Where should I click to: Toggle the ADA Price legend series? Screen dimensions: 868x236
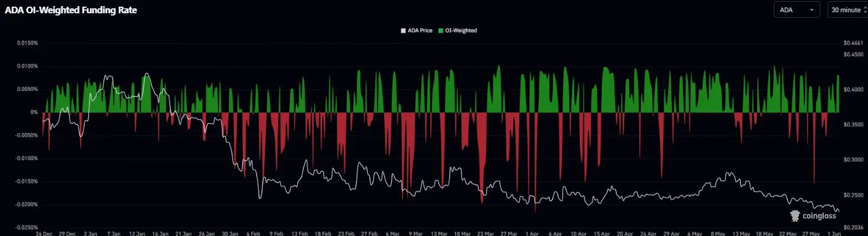click(416, 30)
